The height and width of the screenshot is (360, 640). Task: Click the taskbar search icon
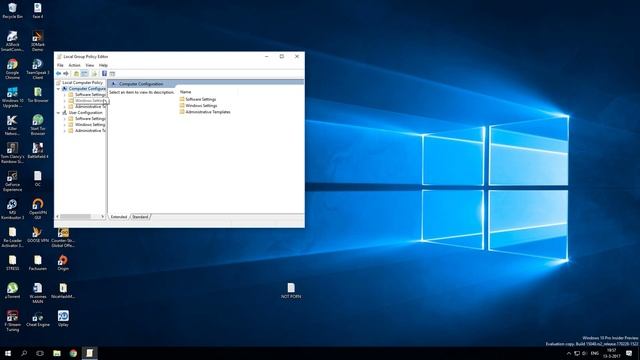click(x=24, y=353)
